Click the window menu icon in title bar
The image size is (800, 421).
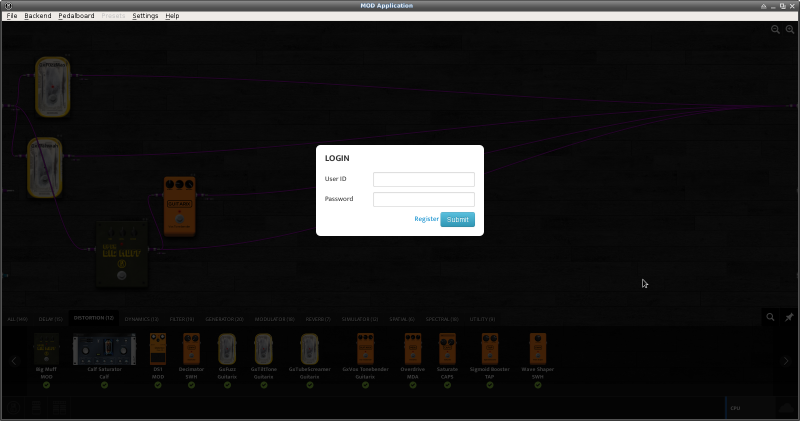(x=8, y=6)
